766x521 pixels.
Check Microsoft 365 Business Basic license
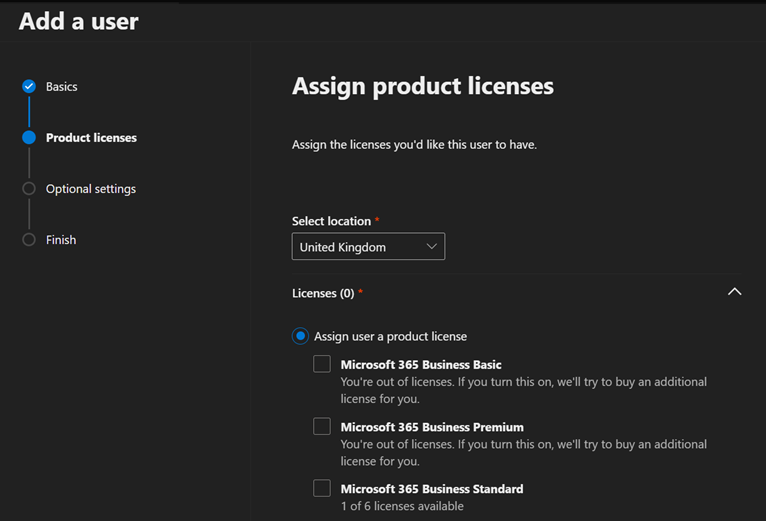(x=322, y=364)
